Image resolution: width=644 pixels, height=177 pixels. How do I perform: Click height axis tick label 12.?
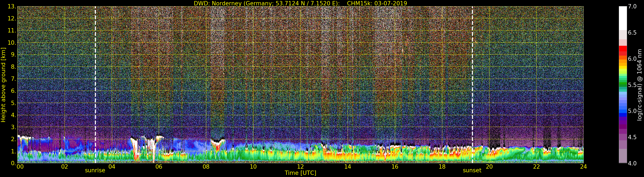coord(12,18)
